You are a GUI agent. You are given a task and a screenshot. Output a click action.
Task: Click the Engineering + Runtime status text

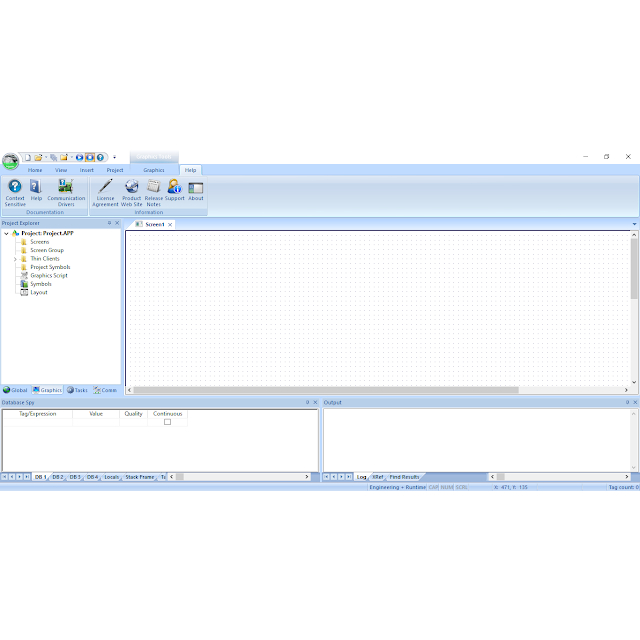[x=398, y=487]
